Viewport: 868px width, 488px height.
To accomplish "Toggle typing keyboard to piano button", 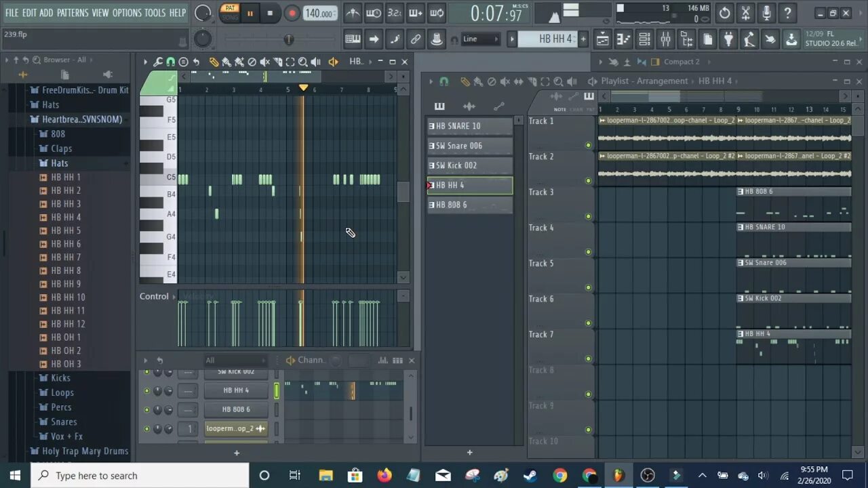I will (353, 39).
